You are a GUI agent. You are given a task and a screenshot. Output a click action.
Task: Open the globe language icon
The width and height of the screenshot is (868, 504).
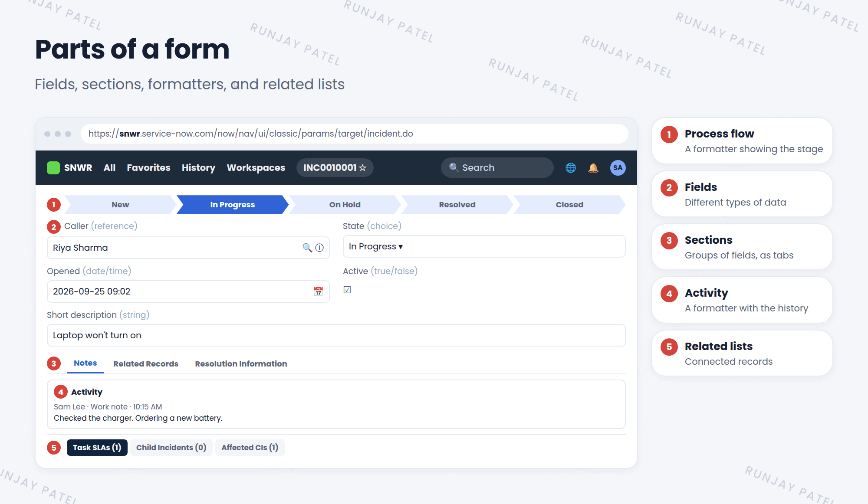click(x=571, y=168)
